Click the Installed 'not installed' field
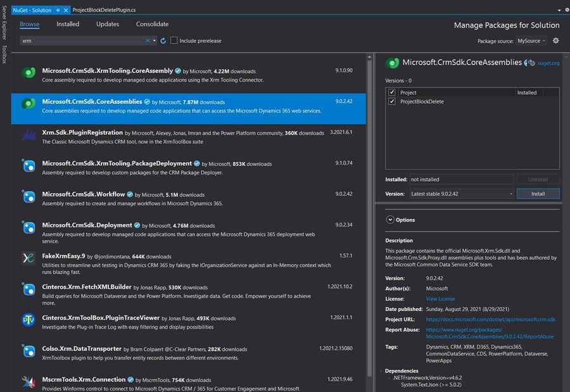Image resolution: width=570 pixels, height=392 pixels. [x=462, y=179]
